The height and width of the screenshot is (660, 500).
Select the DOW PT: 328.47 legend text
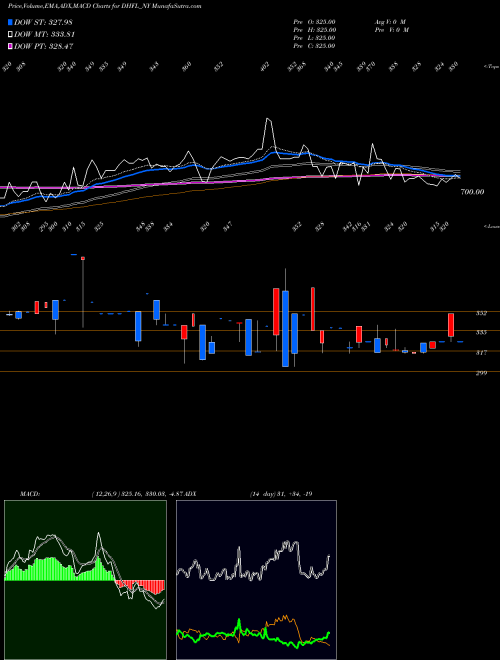click(44, 46)
